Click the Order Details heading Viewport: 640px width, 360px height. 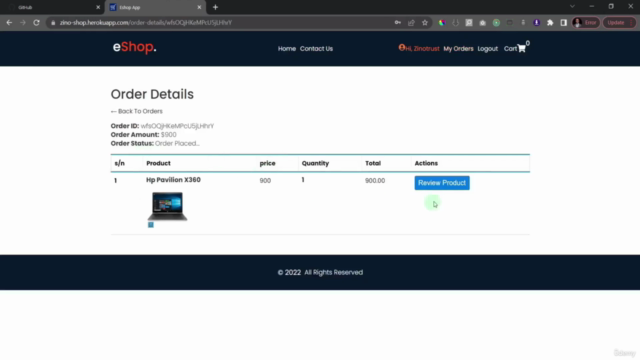(152, 94)
